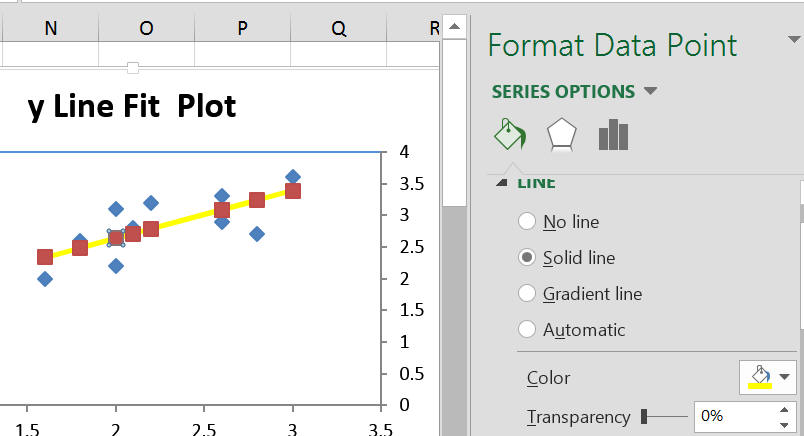This screenshot has height=436, width=804.
Task: Select the Gradient line radio option
Action: (x=527, y=293)
